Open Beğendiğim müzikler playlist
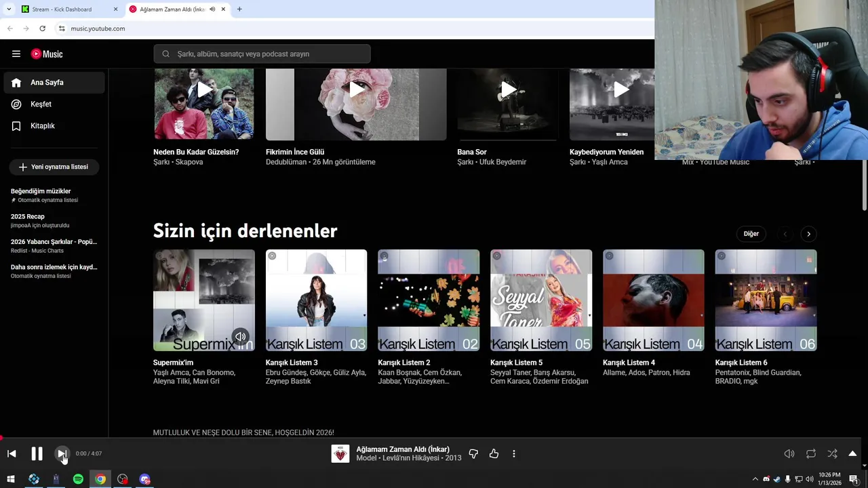 pos(54,195)
